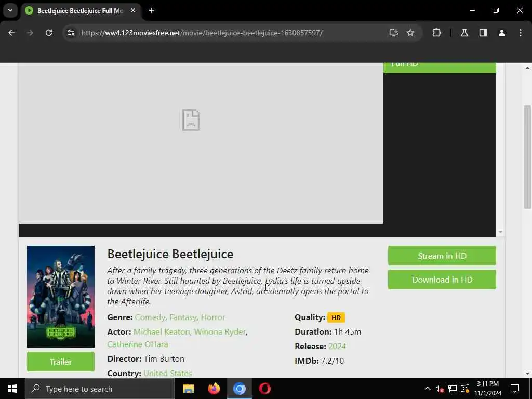Open site information icon in address bar
The height and width of the screenshot is (399, 532).
(71, 33)
